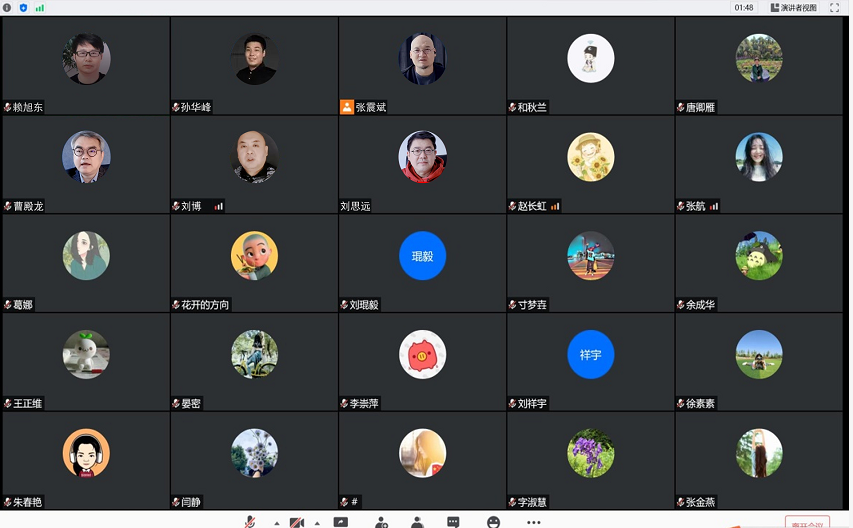
Task: Check the green network signal icon
Action: 40,8
